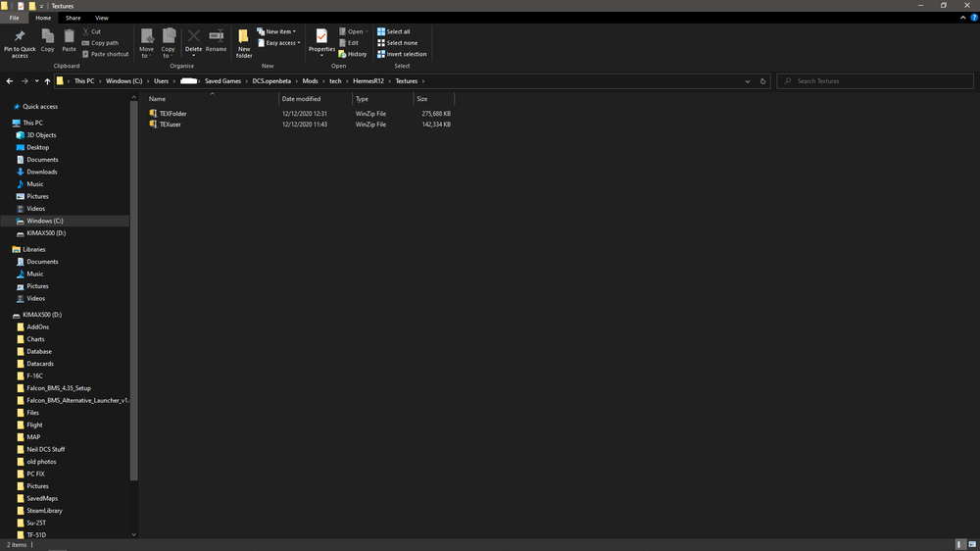The height and width of the screenshot is (551, 980).
Task: Click DCS.openbeta in the breadcrumb path
Action: pos(271,81)
